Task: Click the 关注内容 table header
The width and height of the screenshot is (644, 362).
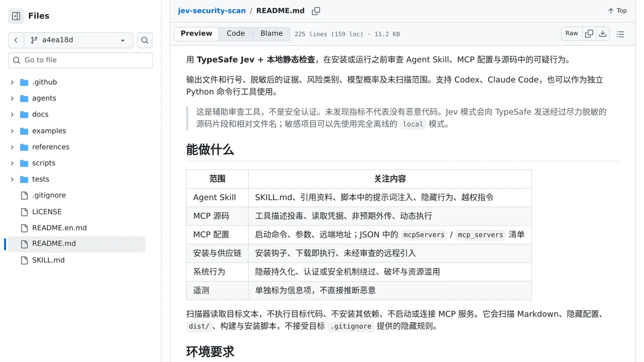Action: pos(390,179)
